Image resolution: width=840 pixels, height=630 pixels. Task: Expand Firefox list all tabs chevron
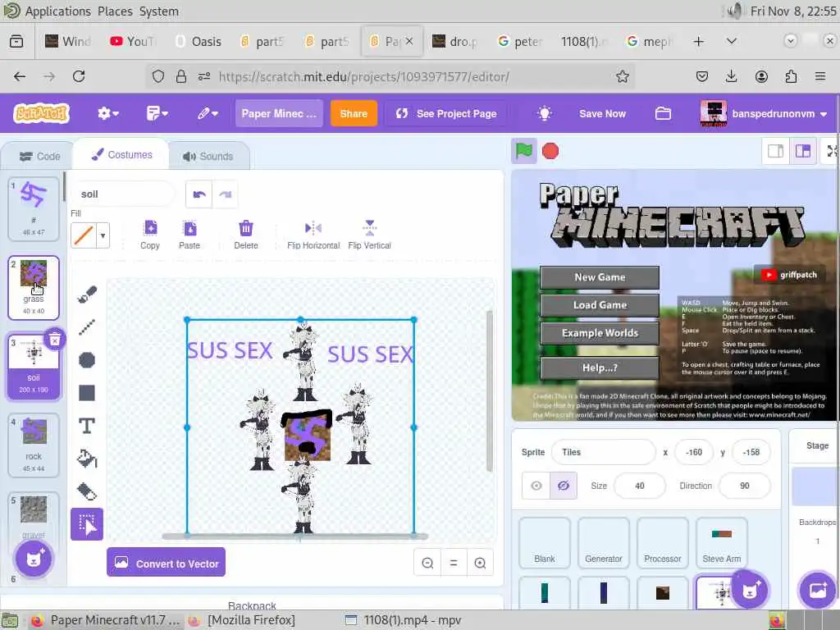pyautogui.click(x=731, y=41)
